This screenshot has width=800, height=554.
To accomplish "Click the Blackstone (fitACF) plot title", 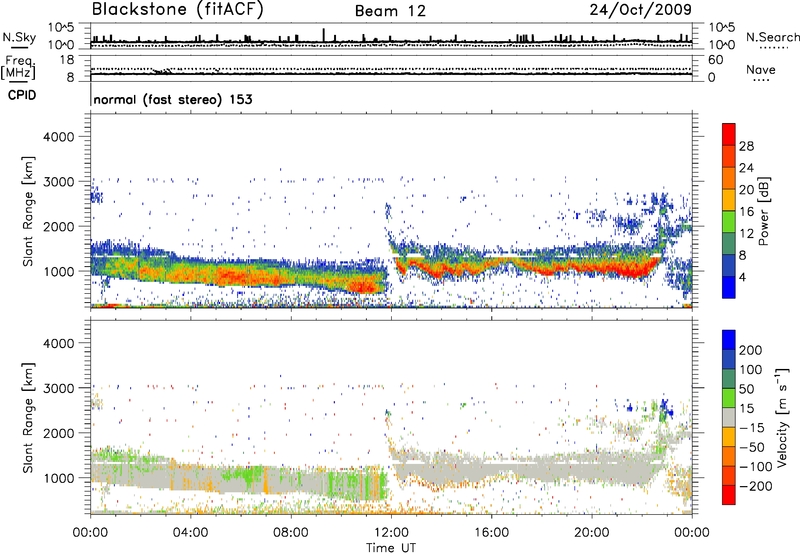I will pyautogui.click(x=177, y=9).
